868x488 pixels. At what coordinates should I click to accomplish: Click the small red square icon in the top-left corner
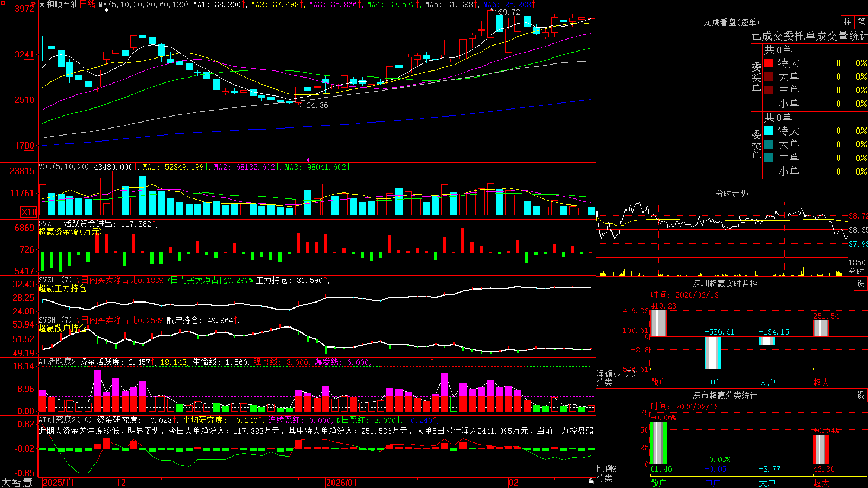click(x=3, y=2)
